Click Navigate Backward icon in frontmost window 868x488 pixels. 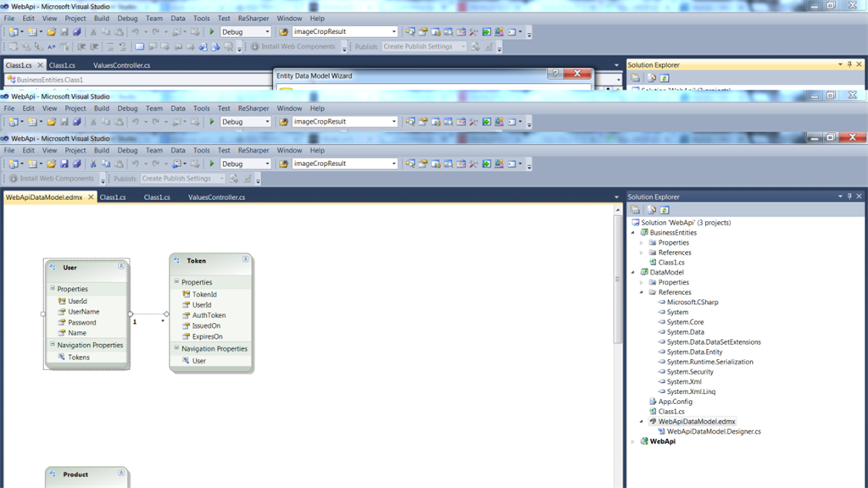pos(176,164)
